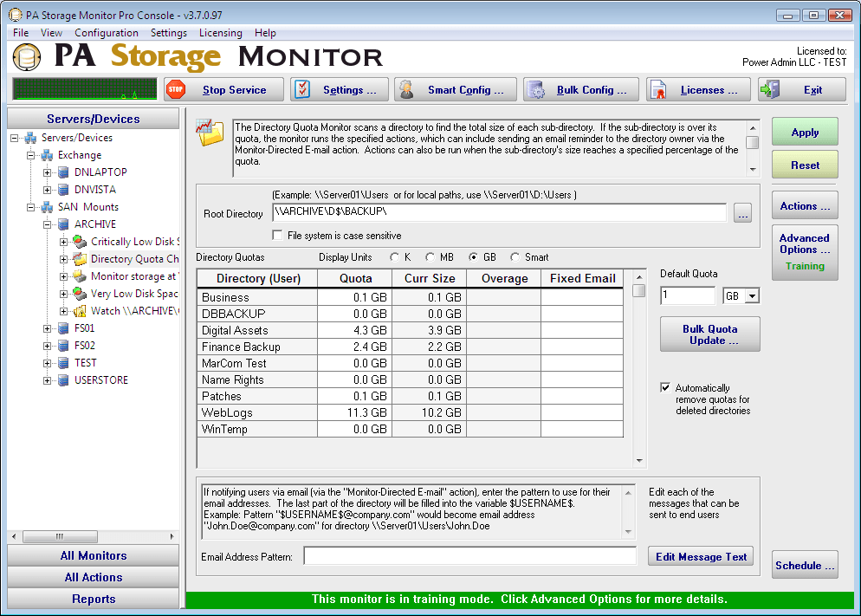Click the TEST server icon

(x=64, y=364)
